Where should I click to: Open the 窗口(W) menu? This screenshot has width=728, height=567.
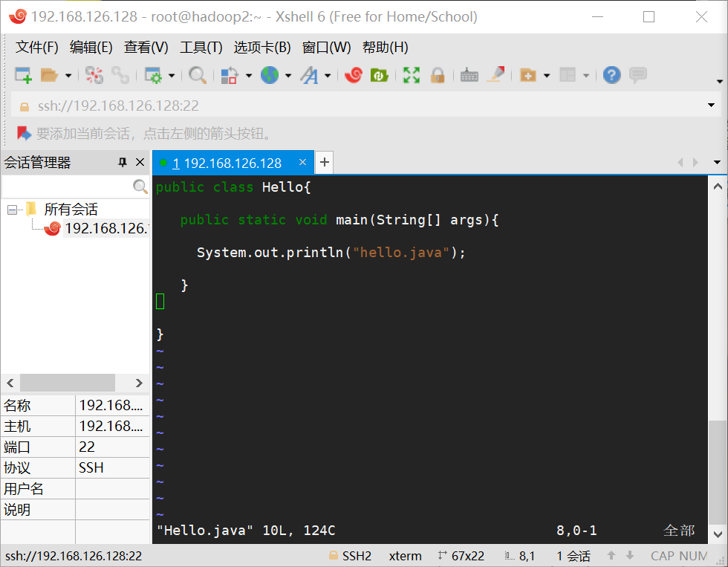coord(326,48)
